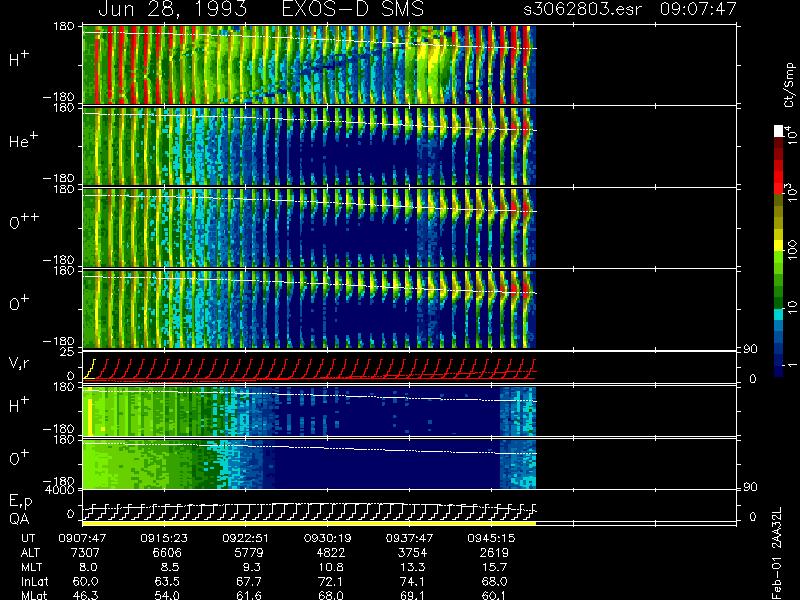Click the 'UT' row label

tap(28, 538)
